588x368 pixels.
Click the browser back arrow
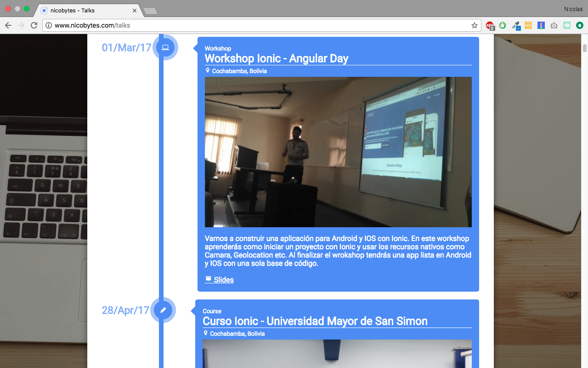click(x=8, y=25)
